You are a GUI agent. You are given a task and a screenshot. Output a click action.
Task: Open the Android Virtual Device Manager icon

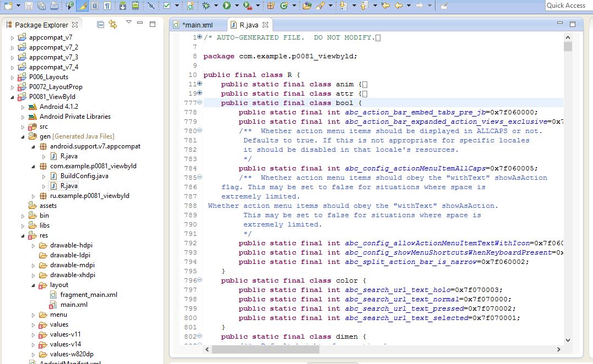(135, 5)
